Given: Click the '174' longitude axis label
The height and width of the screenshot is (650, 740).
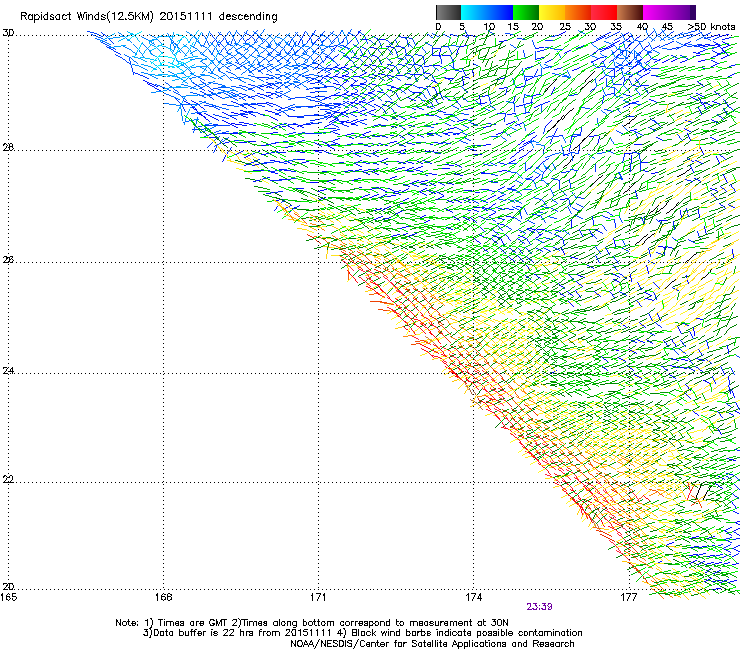Looking at the screenshot, I should pos(473,598).
